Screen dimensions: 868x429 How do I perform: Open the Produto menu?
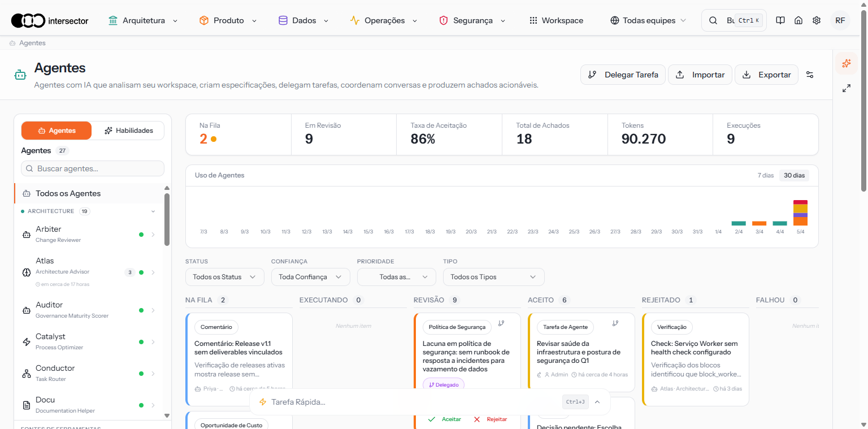point(228,20)
